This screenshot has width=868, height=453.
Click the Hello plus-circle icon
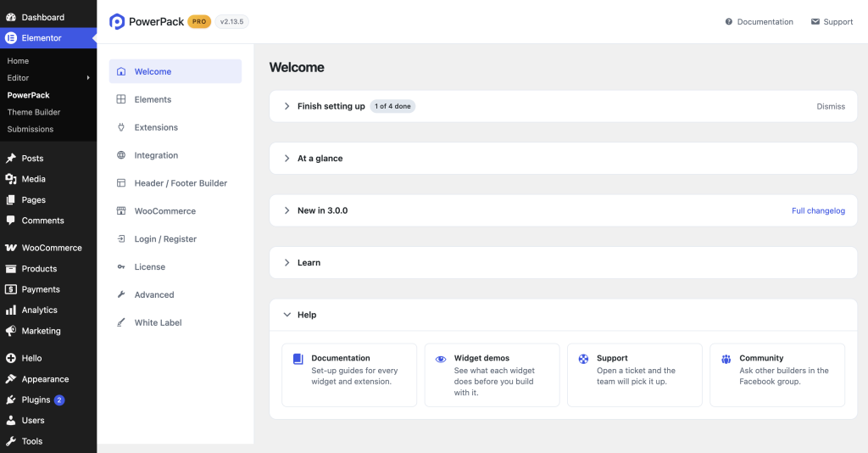[x=10, y=358]
